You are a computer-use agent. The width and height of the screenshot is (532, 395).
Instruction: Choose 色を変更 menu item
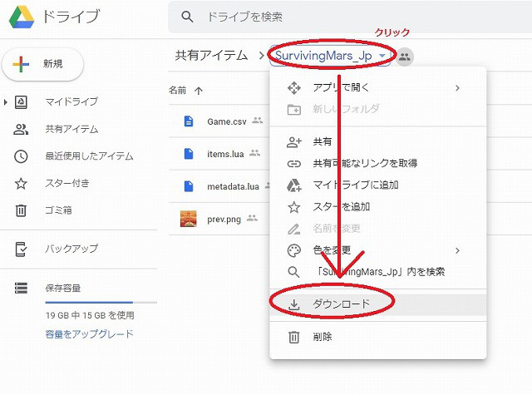[378, 250]
